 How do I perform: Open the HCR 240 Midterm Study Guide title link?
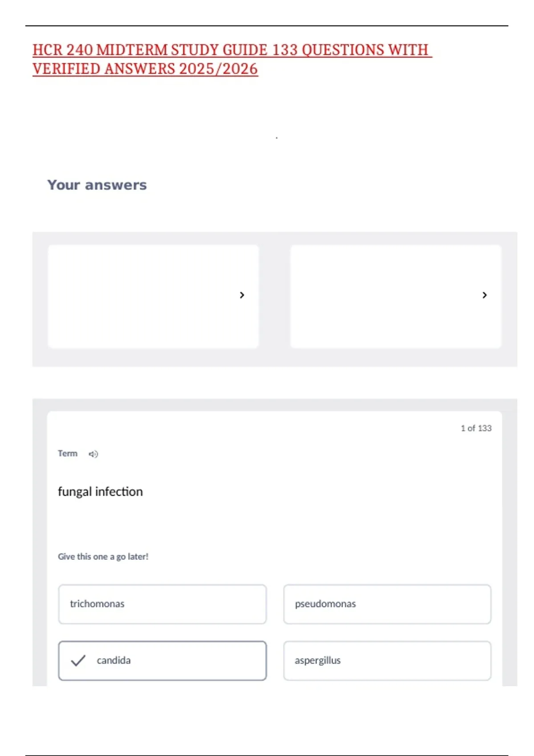click(x=231, y=50)
